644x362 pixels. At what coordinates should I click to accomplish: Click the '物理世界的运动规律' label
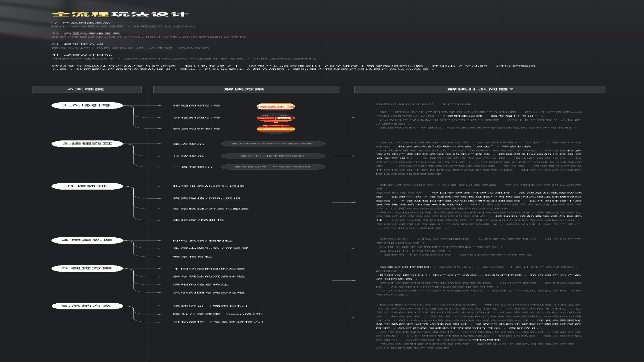click(209, 186)
